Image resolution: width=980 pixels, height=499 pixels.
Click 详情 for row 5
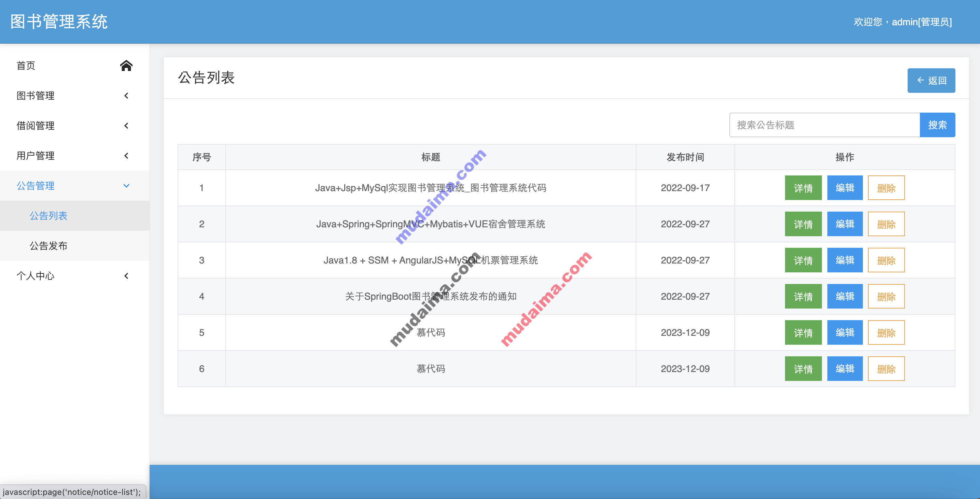(x=803, y=332)
